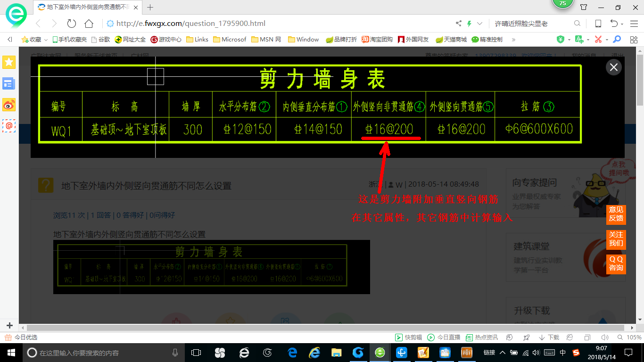644x362 pixels.
Task: Click the small shear wall table thumbnail
Action: pos(211,267)
